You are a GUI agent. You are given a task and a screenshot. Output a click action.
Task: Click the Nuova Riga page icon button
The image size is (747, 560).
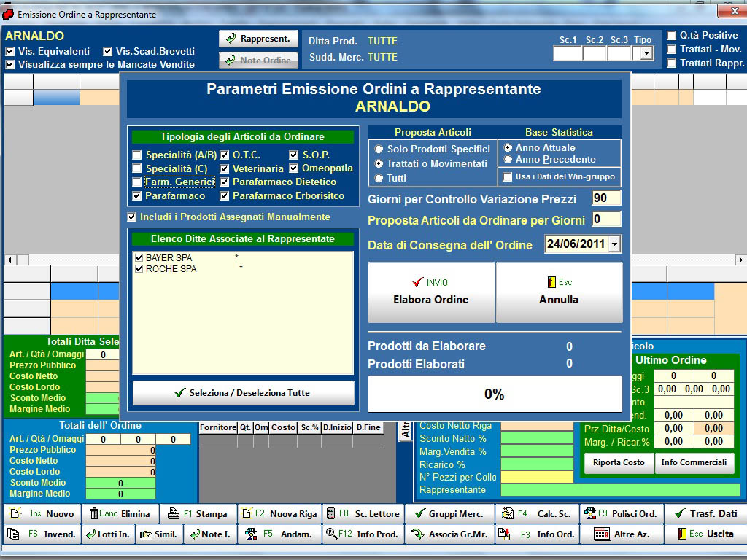[x=280, y=513]
